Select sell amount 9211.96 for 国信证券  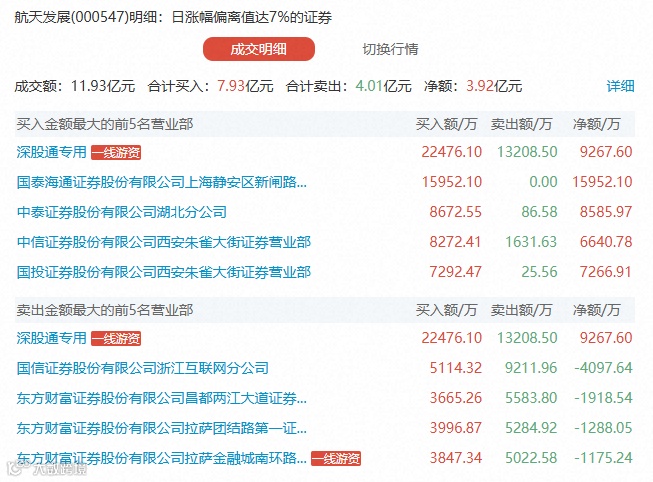[531, 368]
